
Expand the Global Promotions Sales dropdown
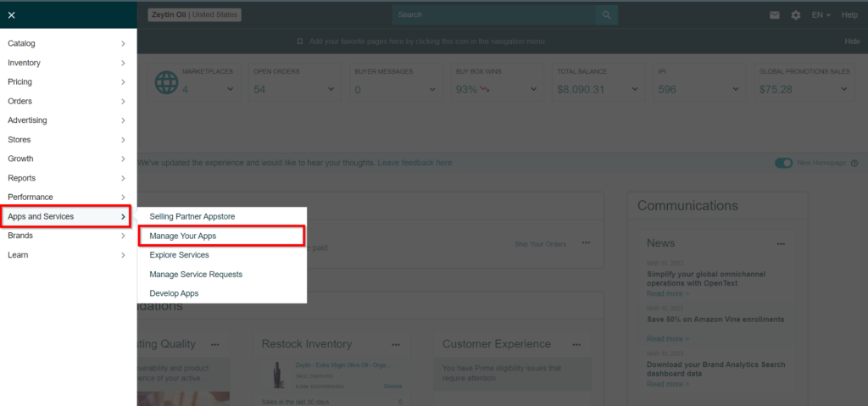[844, 89]
